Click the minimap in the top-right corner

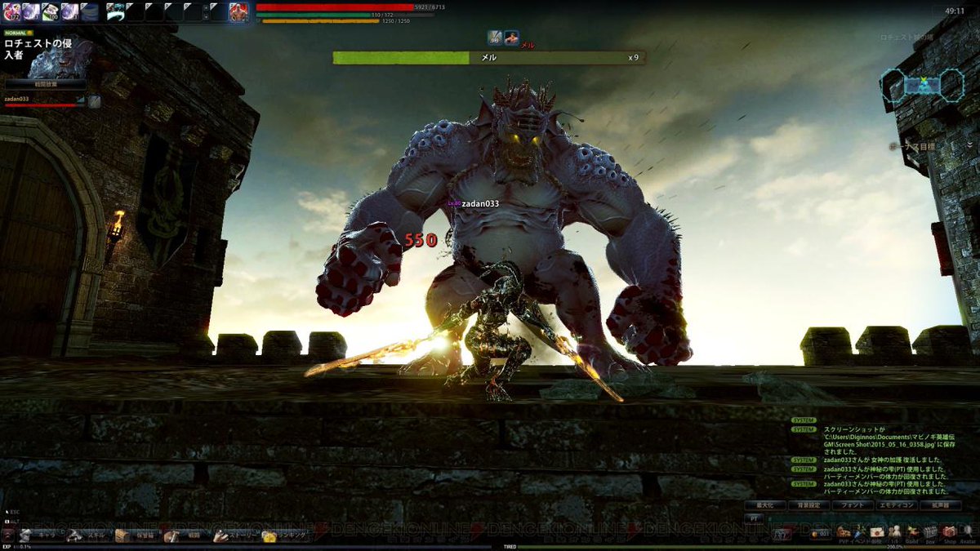click(x=923, y=84)
